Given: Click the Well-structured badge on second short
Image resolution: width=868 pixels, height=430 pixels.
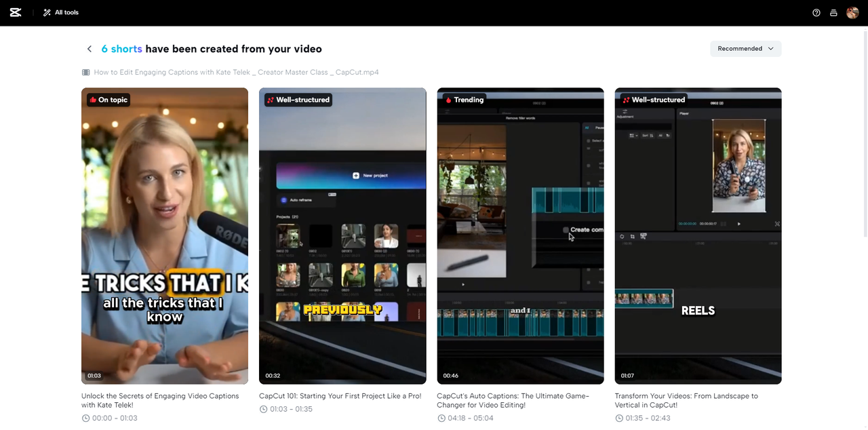Looking at the screenshot, I should click(x=298, y=100).
